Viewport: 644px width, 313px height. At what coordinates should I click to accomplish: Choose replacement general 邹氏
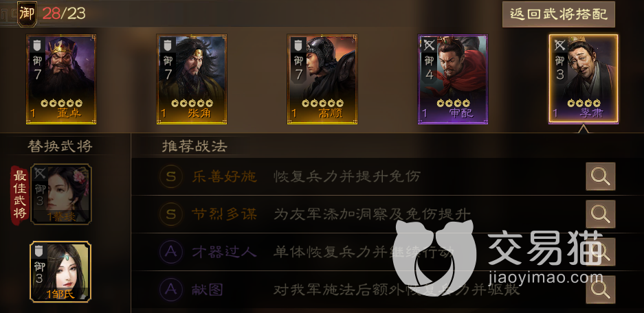60,272
